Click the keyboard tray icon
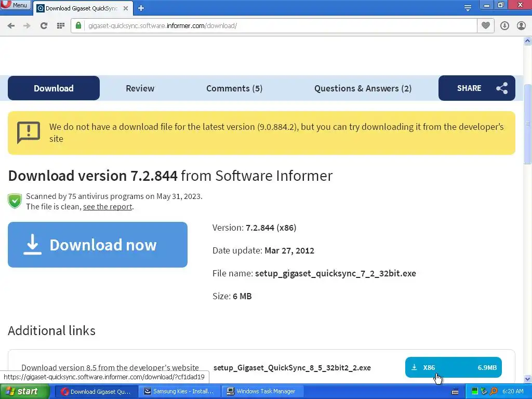The width and height of the screenshot is (532, 399). [x=455, y=392]
